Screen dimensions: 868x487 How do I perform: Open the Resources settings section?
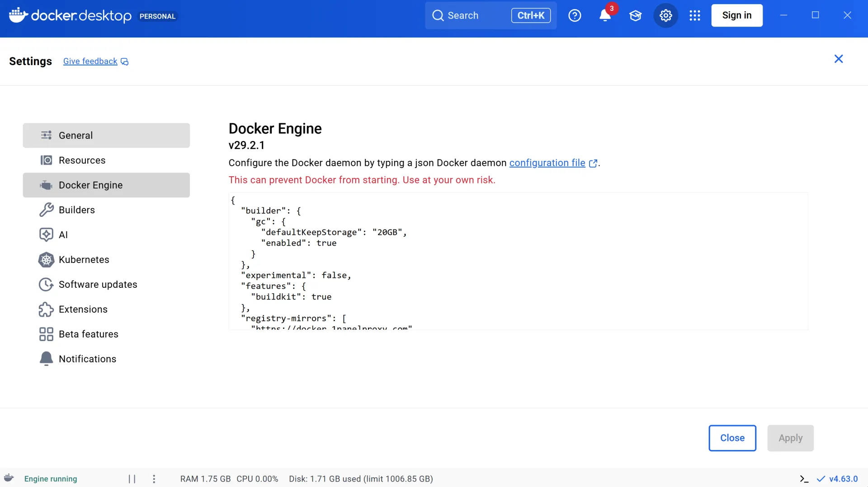click(106, 160)
